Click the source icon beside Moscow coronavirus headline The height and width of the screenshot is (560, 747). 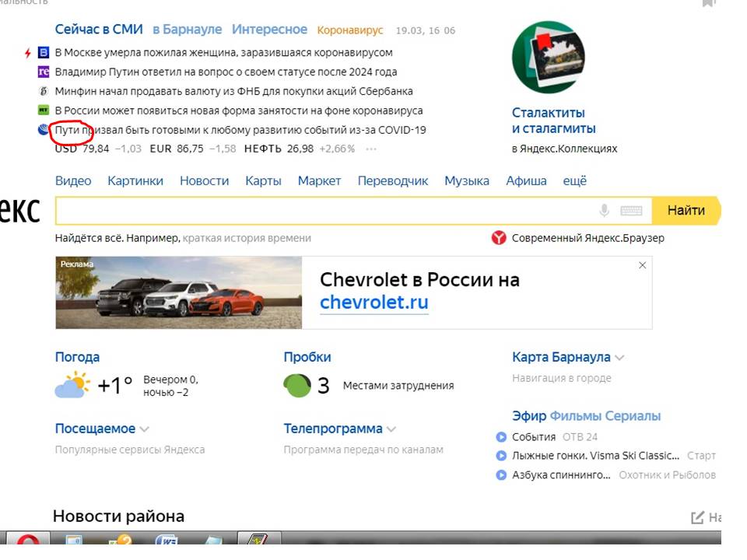point(44,52)
